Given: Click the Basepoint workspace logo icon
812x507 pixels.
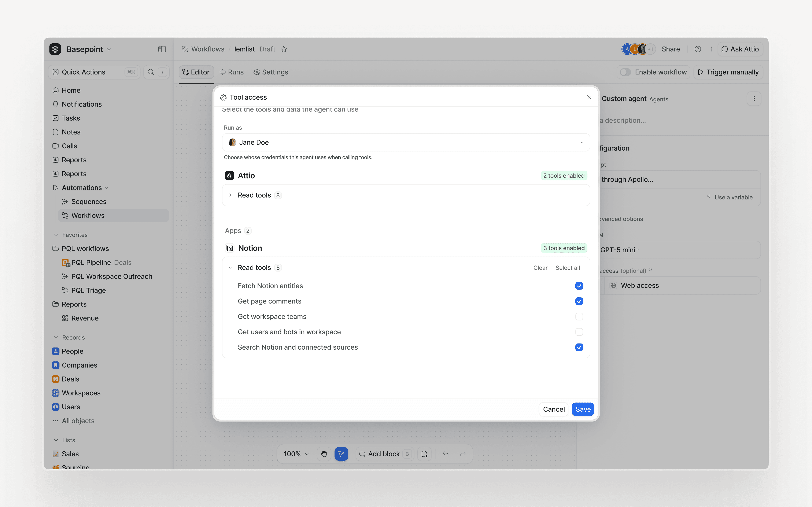Looking at the screenshot, I should click(x=55, y=49).
